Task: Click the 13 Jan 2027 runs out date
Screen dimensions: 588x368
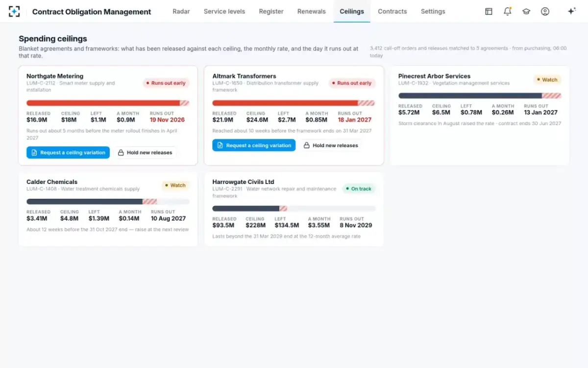Action: (x=540, y=112)
